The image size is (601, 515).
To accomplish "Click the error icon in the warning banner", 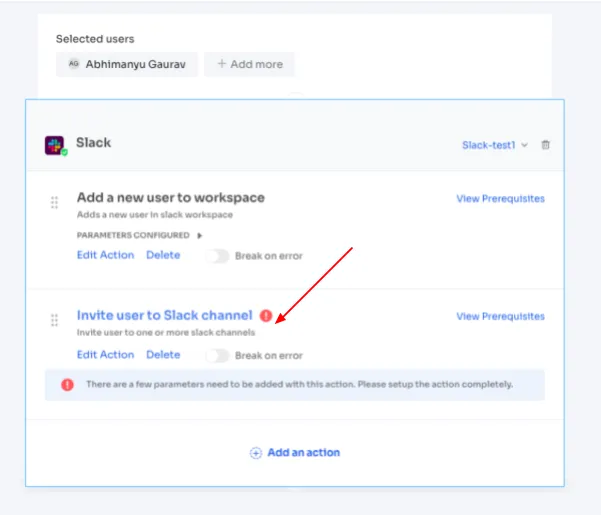I will point(67,384).
